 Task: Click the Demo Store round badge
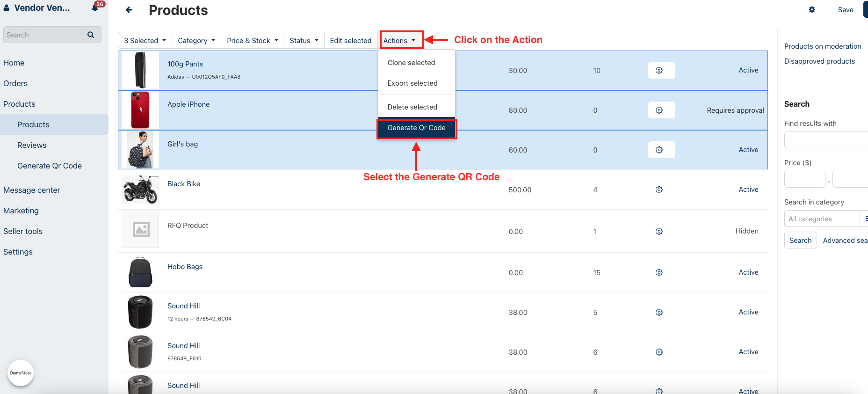pyautogui.click(x=21, y=373)
